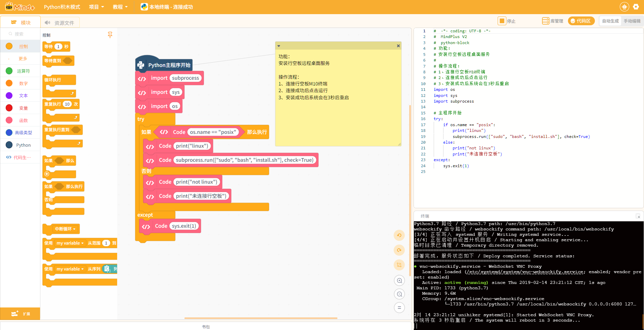Select the 运算符 operators category
This screenshot has height=330, width=644.
20,71
